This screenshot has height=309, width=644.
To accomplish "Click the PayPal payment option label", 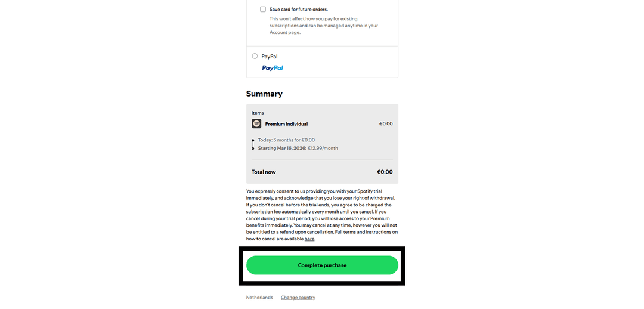I will [270, 57].
